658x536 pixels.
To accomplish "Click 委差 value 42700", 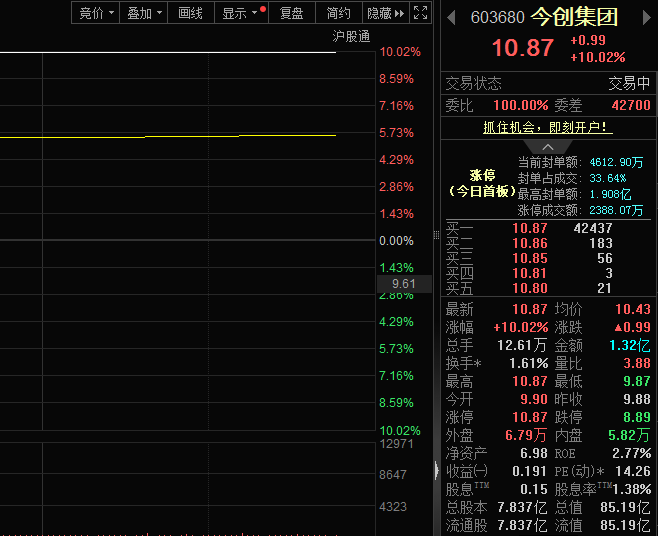I will [x=631, y=105].
